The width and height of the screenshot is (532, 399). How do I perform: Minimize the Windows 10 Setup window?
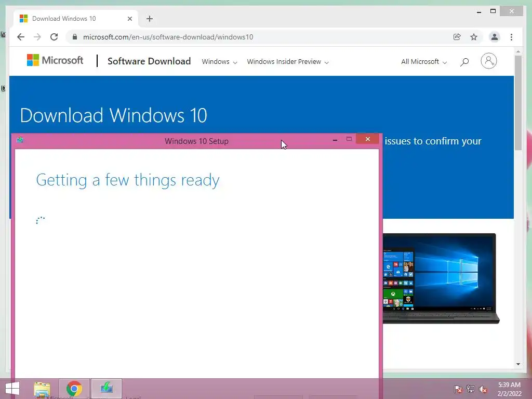click(335, 139)
